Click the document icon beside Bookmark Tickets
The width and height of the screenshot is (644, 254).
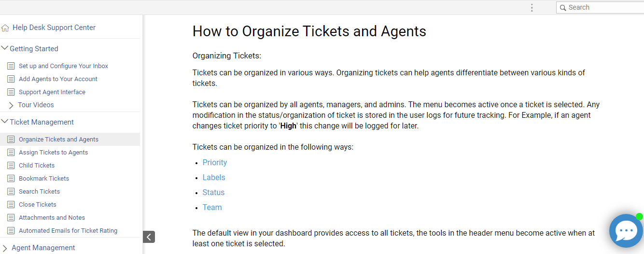[x=11, y=179]
